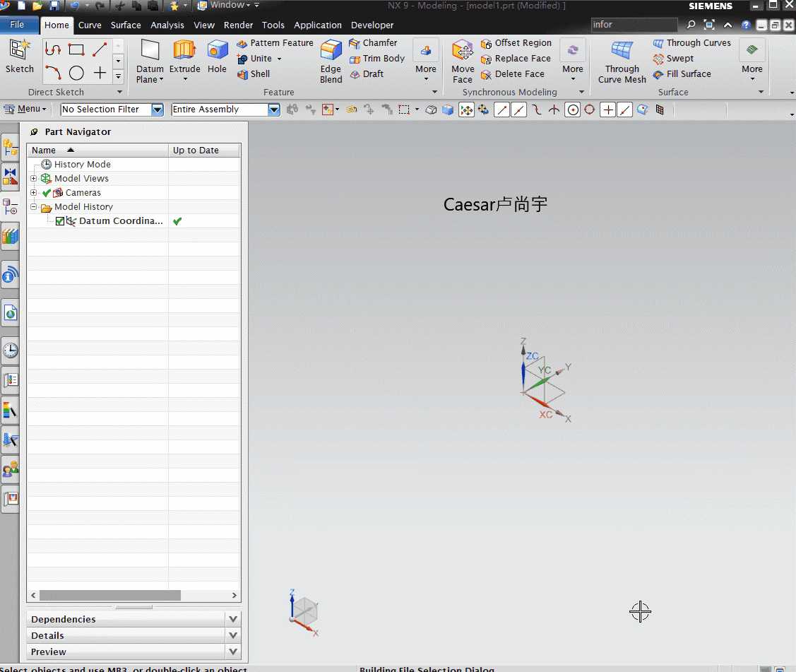Save the file with floppy icon

click(x=54, y=6)
